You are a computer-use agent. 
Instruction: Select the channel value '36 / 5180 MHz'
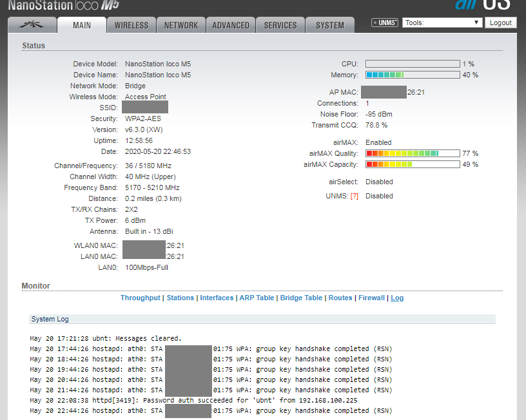click(x=148, y=166)
